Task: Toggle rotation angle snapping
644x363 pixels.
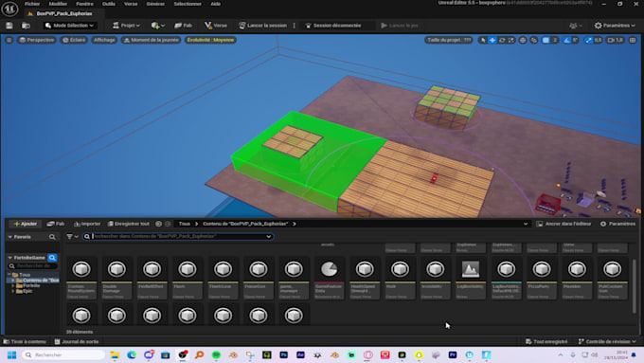Action: (x=567, y=40)
